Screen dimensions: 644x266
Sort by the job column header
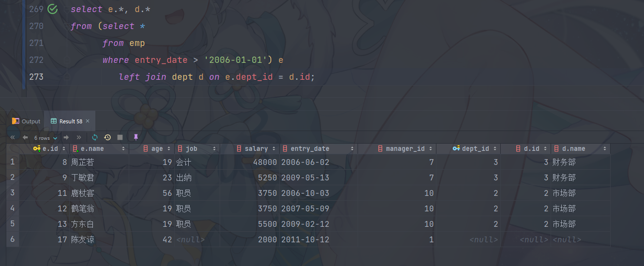pos(197,148)
